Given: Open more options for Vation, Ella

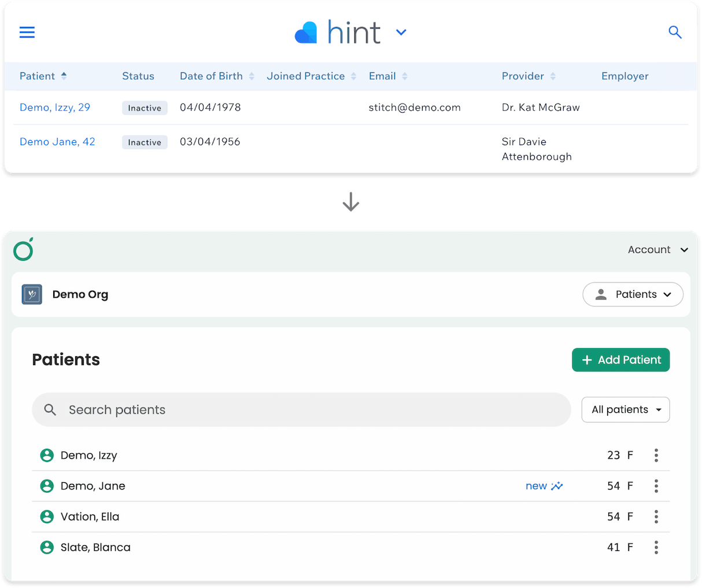Looking at the screenshot, I should [x=656, y=517].
